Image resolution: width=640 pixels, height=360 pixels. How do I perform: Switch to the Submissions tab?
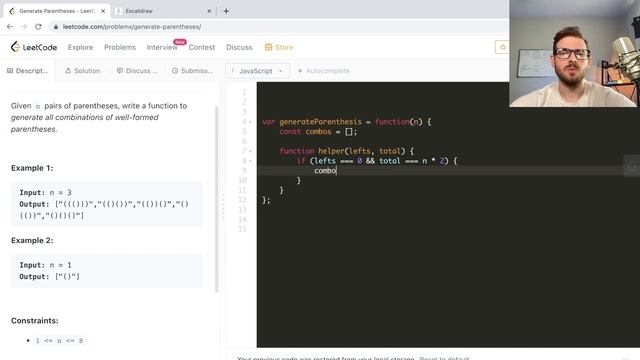[x=192, y=71]
